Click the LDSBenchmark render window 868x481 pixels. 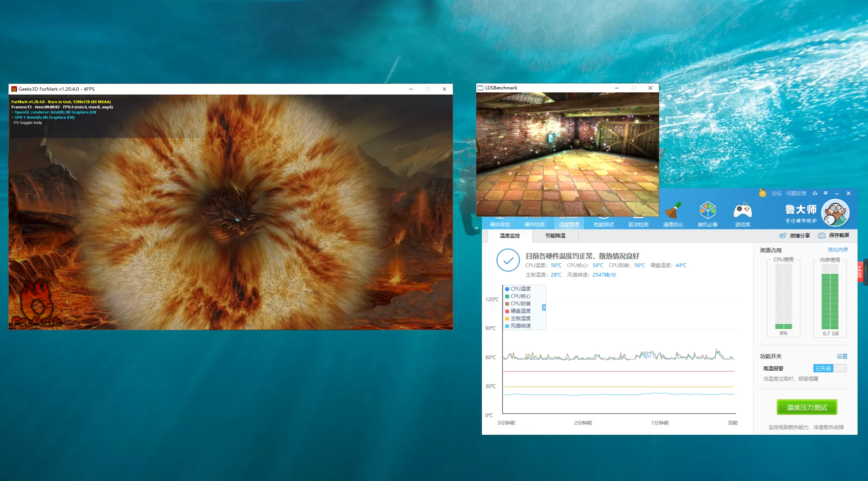(567, 154)
